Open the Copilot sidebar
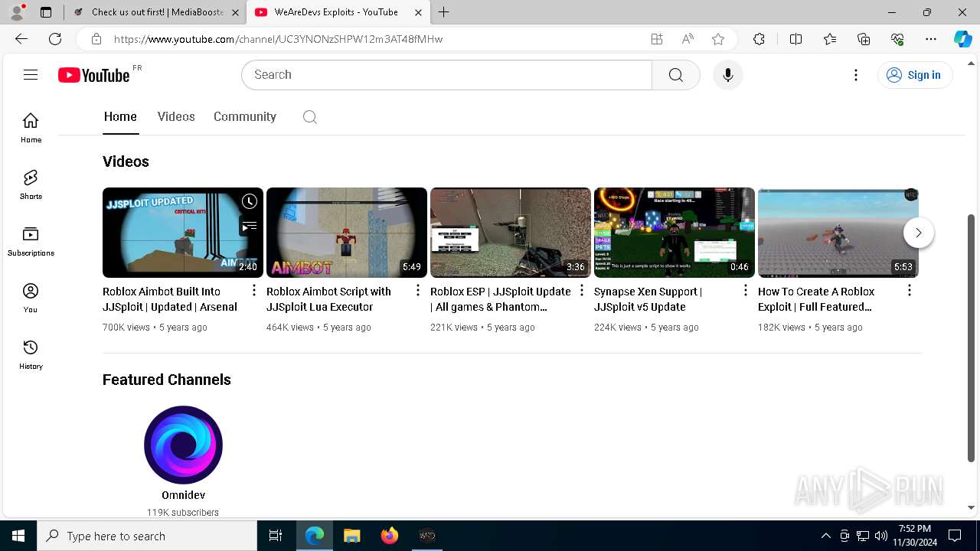 pyautogui.click(x=962, y=39)
